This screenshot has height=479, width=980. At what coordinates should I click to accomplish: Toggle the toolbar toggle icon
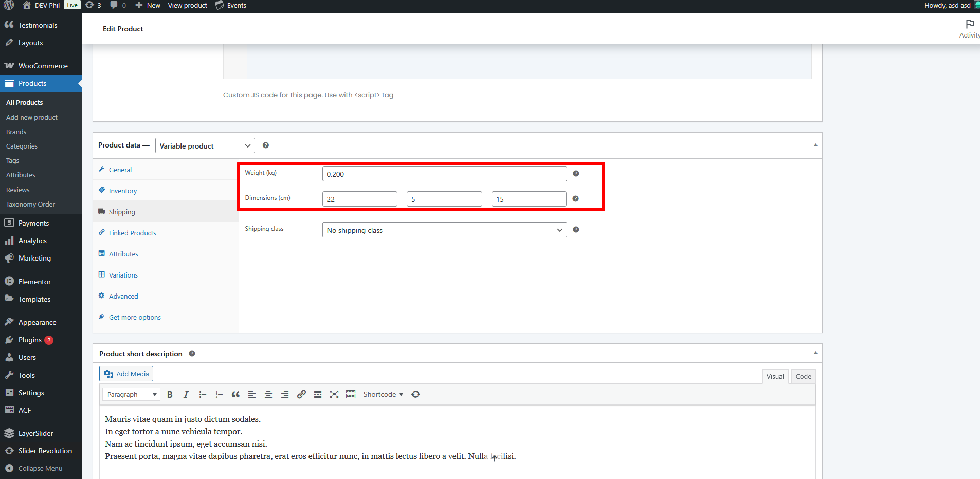351,395
